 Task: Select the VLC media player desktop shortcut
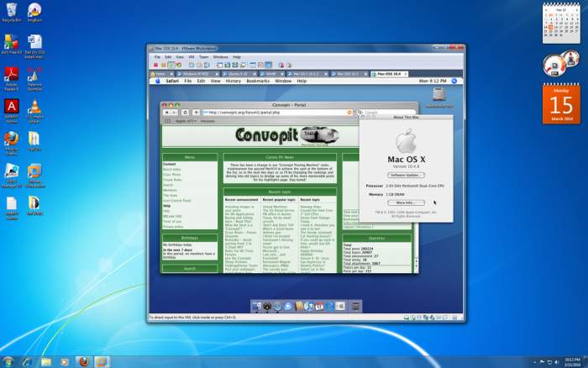(34, 111)
